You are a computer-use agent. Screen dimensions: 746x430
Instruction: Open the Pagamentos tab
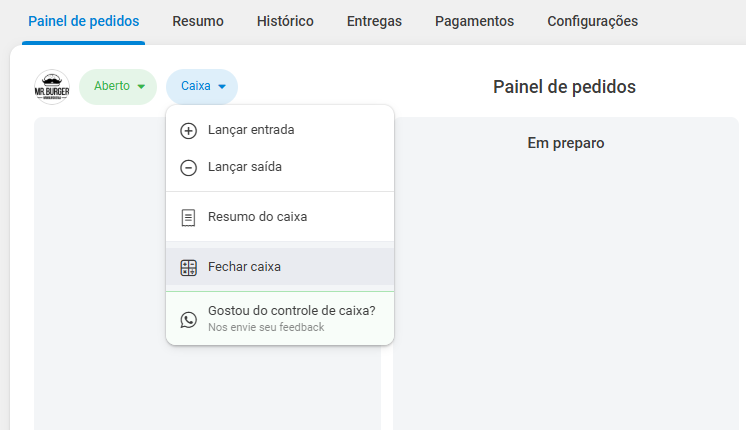click(x=474, y=21)
